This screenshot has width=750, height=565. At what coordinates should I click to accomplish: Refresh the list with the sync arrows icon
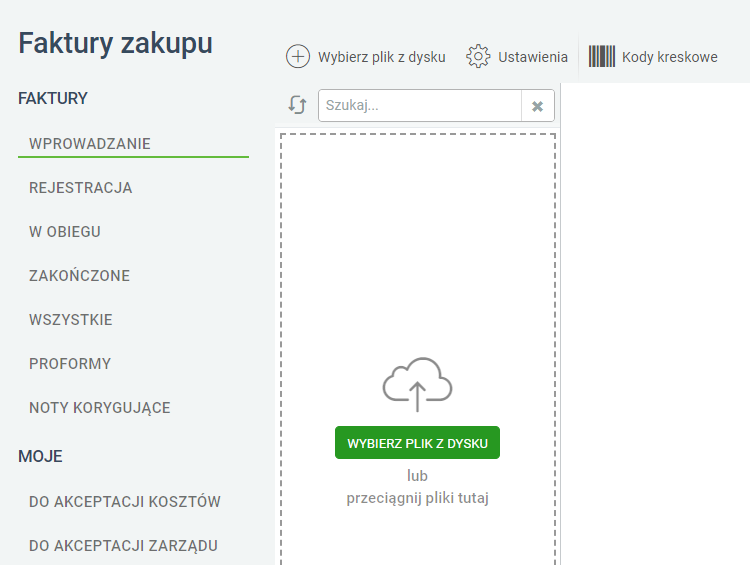point(297,104)
